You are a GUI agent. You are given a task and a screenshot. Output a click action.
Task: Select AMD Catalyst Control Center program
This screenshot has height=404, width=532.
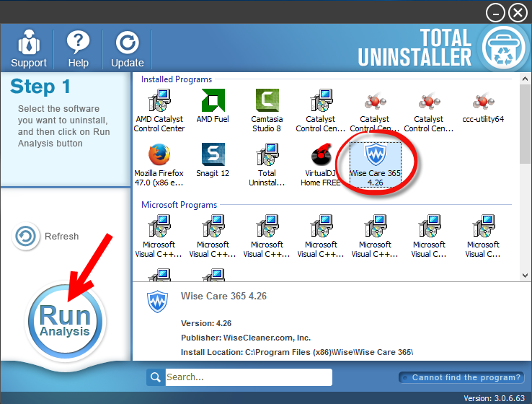click(159, 110)
